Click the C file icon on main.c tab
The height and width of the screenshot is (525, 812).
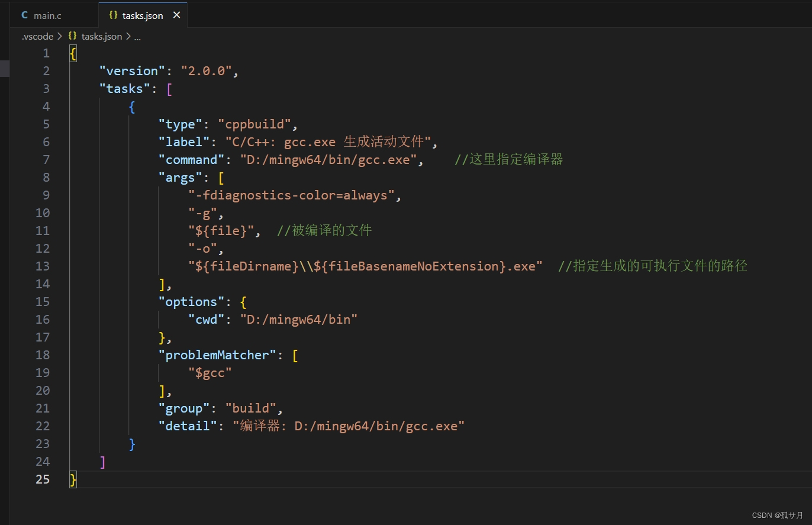pyautogui.click(x=24, y=15)
